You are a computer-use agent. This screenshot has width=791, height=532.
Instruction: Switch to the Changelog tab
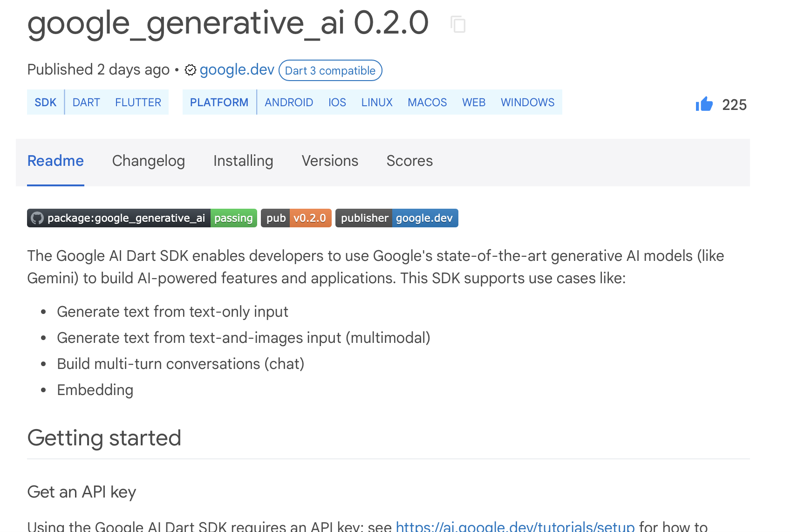click(x=149, y=161)
